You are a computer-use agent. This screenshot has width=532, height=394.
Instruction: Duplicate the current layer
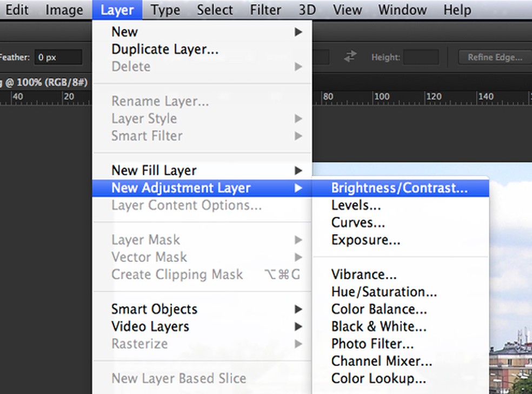click(x=164, y=49)
